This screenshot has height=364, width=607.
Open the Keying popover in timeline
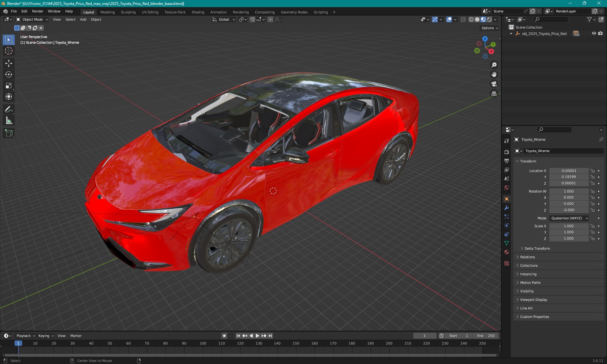(x=46, y=336)
